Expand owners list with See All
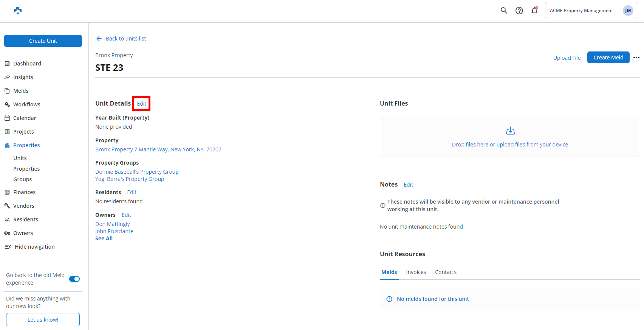 (x=104, y=238)
